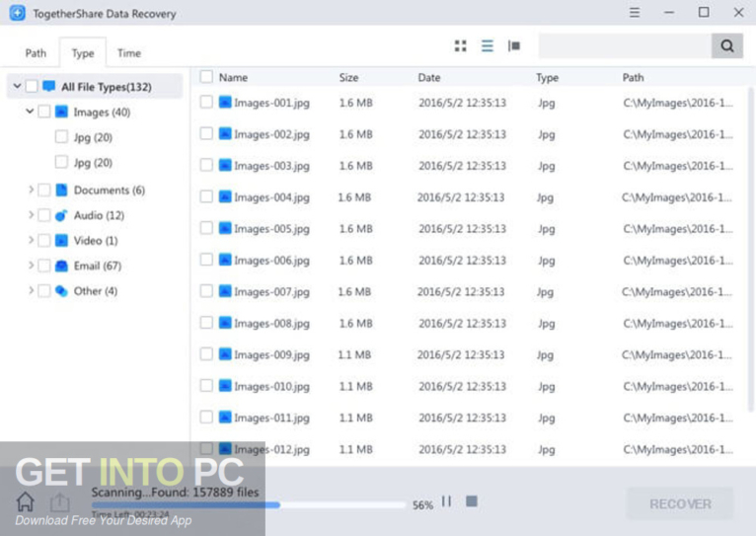Collapse the Images category
This screenshot has height=536, width=756.
point(30,112)
